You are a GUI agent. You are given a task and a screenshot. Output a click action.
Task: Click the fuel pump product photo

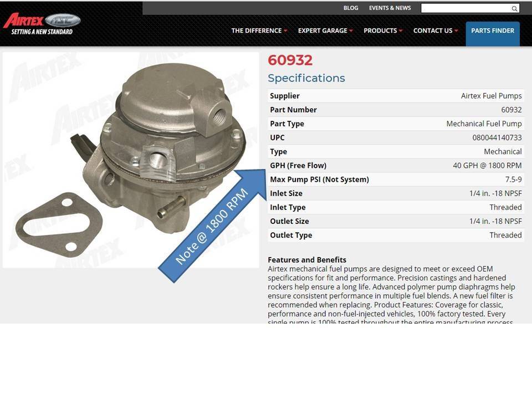tap(166, 144)
